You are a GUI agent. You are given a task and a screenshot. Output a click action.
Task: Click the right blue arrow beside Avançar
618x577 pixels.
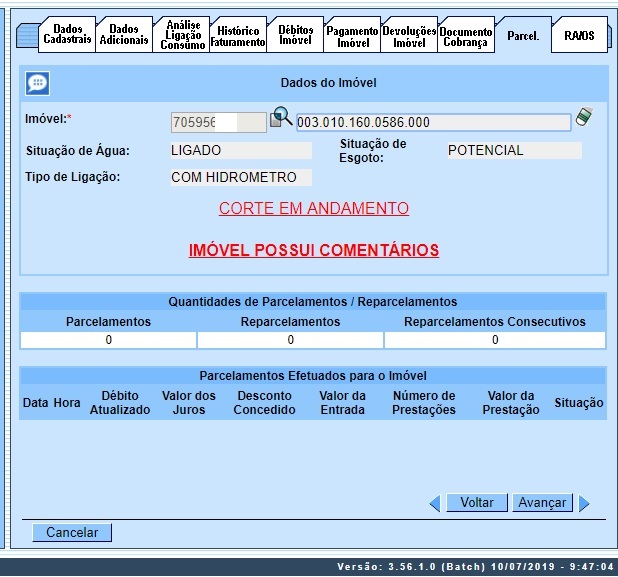coord(584,503)
